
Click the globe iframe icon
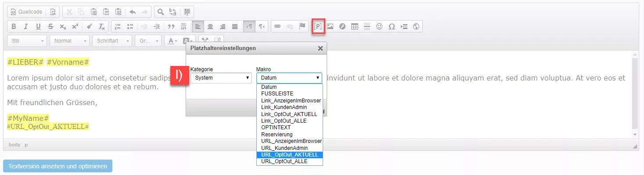[416, 26]
